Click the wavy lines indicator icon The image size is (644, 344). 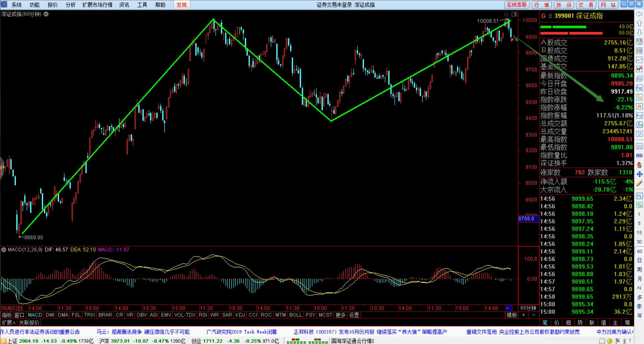point(639,146)
